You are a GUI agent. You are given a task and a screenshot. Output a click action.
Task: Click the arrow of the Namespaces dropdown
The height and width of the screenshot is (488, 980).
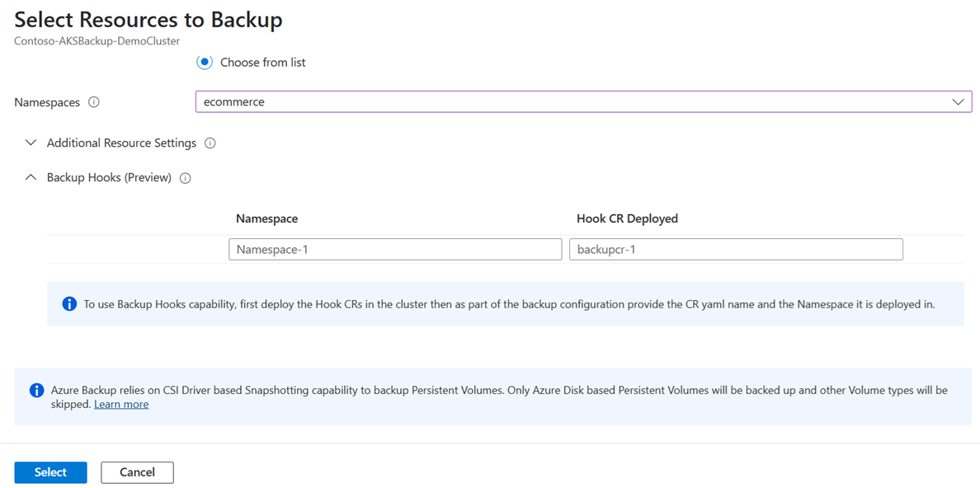(x=958, y=101)
